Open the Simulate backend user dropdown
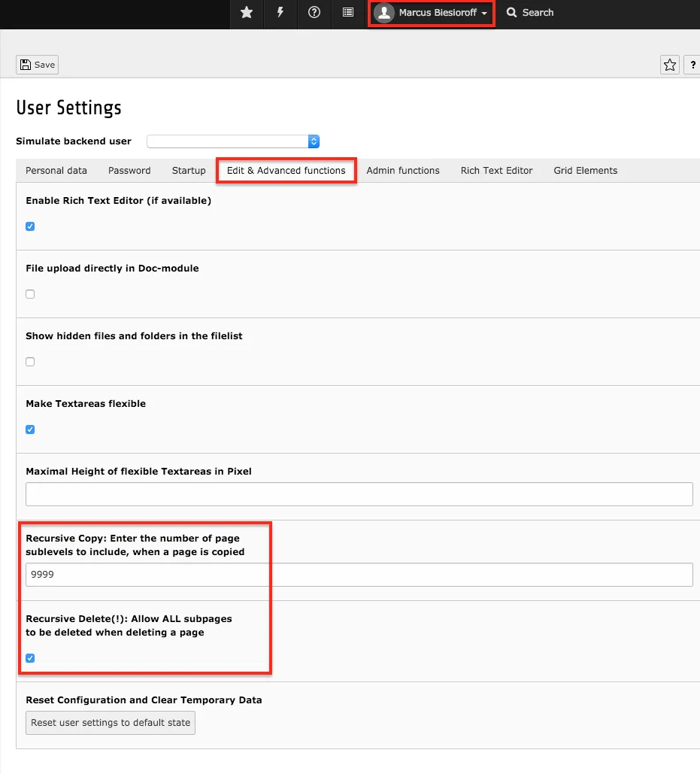700x774 pixels. click(x=233, y=141)
